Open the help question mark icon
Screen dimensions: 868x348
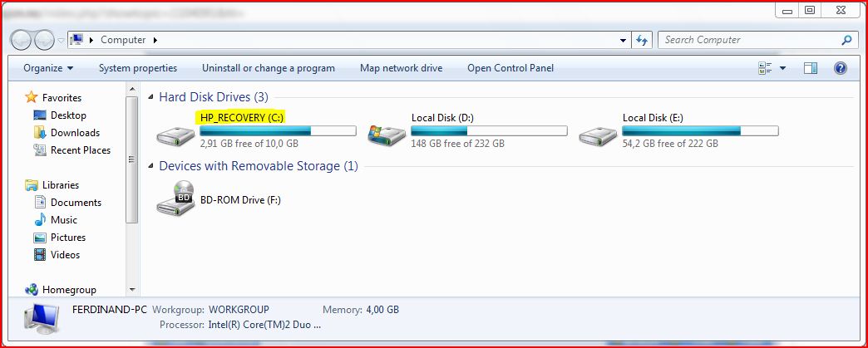tap(840, 68)
